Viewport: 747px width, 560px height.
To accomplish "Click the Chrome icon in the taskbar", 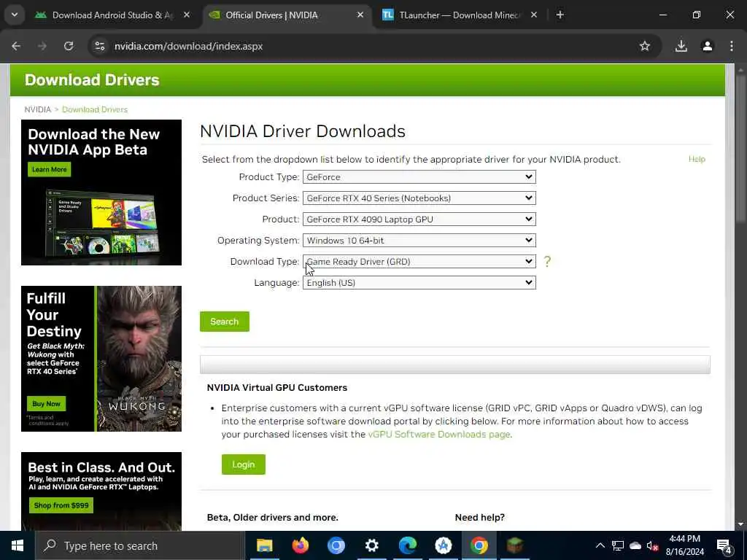I will (479, 545).
